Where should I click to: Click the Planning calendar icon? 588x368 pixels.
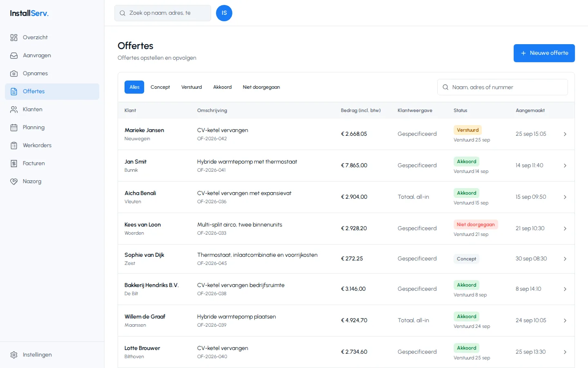14,128
